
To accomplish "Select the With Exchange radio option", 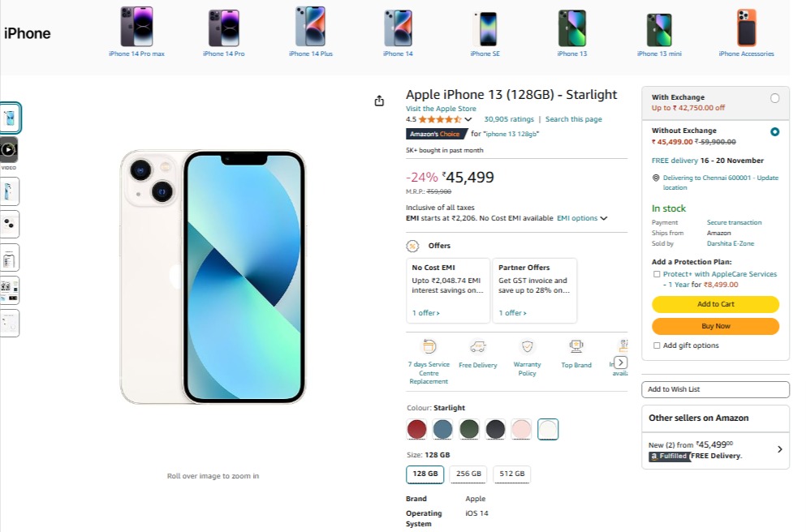I will [x=774, y=98].
